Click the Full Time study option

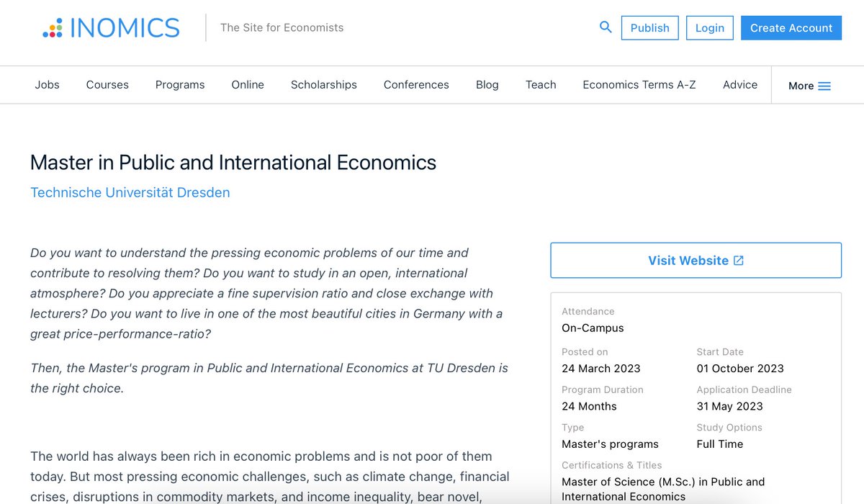pos(720,444)
